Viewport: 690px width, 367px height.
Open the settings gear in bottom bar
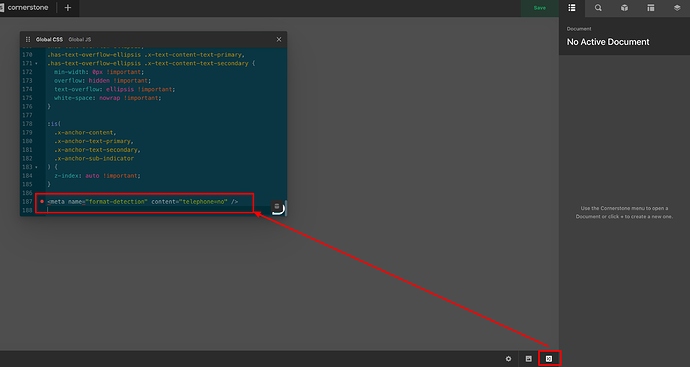click(508, 359)
